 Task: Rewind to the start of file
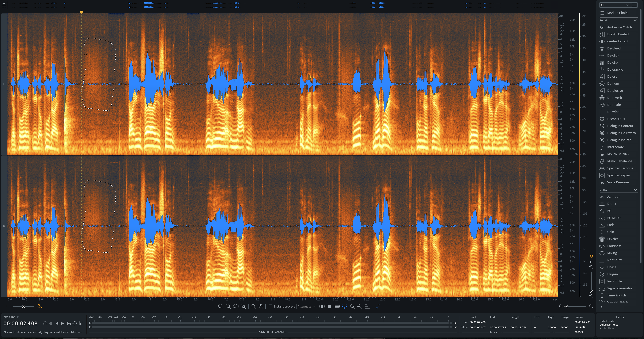click(56, 323)
